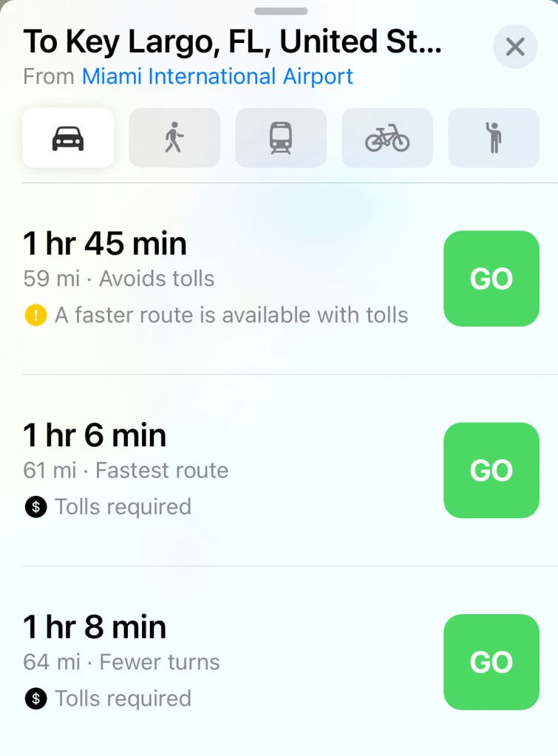Tap the dollar toll icon on fewer turns route
This screenshot has width=558, height=756.
pos(35,698)
